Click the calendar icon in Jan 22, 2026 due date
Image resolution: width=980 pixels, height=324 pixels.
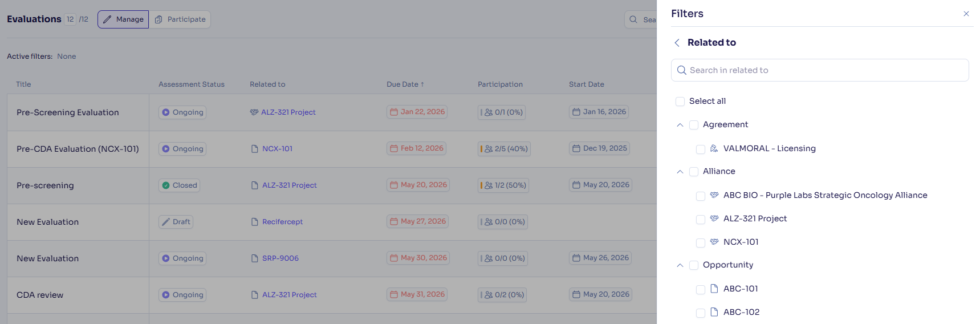[x=394, y=112]
